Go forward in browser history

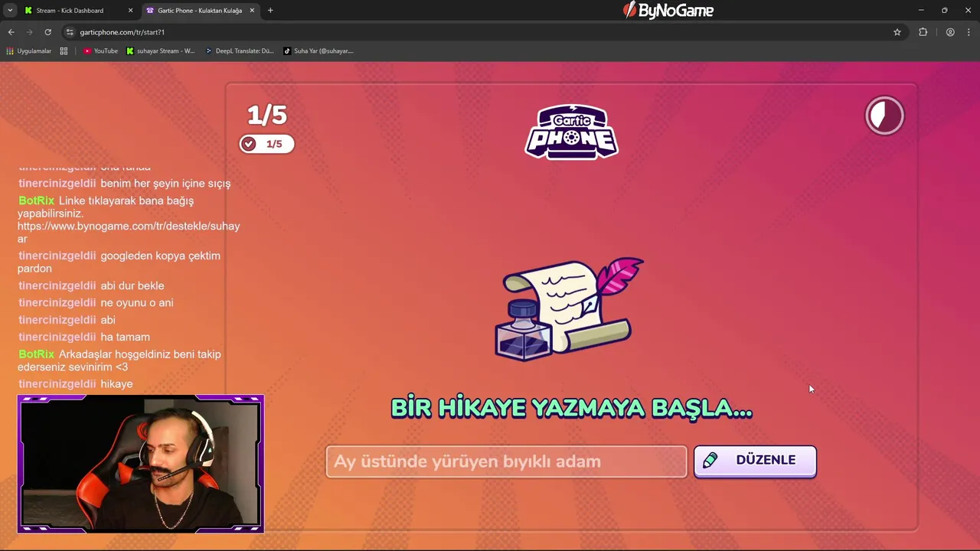[x=29, y=32]
